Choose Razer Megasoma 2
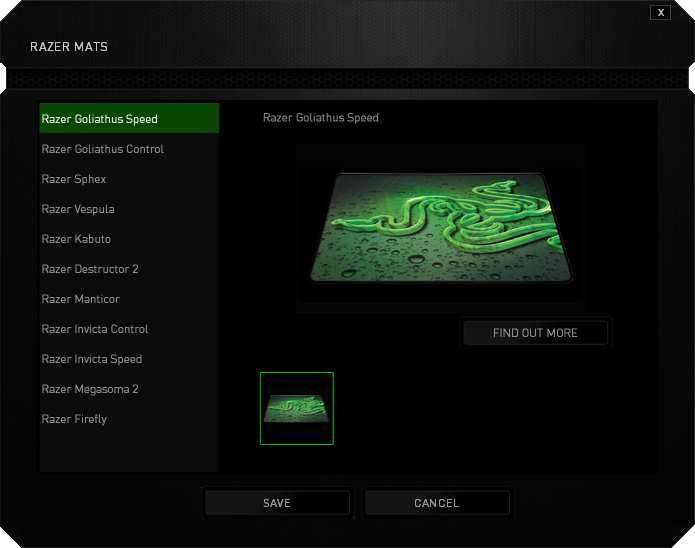This screenshot has width=695, height=548. point(129,389)
